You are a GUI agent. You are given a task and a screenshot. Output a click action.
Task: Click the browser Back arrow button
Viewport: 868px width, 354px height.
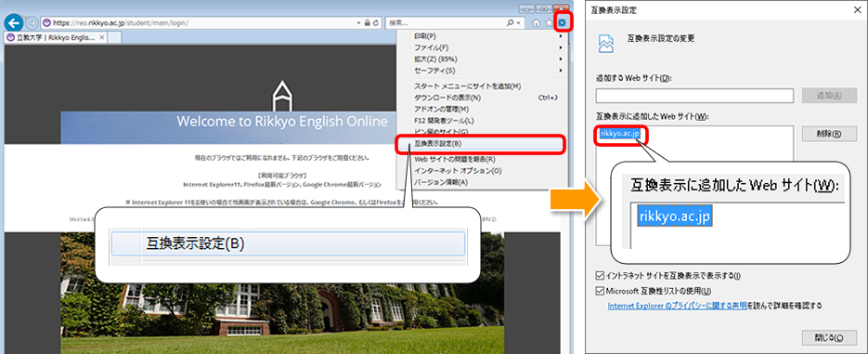point(13,22)
